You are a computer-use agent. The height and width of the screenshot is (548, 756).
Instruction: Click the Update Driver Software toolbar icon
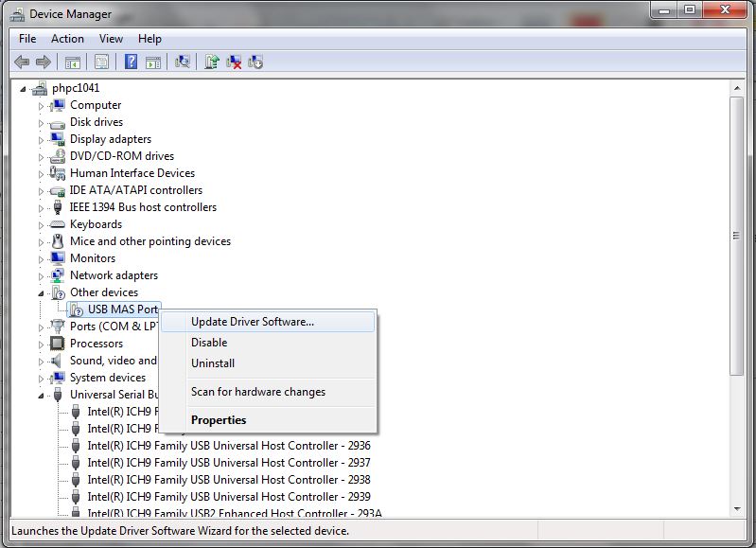pyautogui.click(x=212, y=62)
